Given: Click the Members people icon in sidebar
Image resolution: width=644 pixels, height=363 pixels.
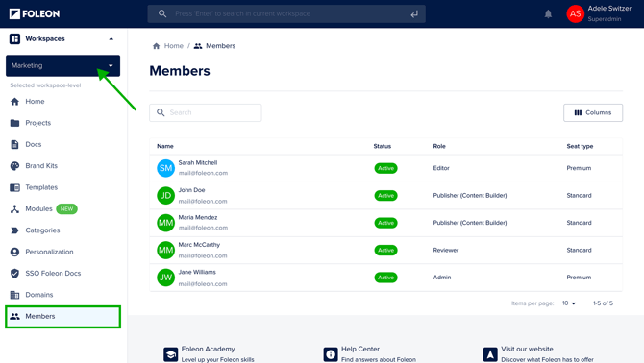Looking at the screenshot, I should [14, 316].
